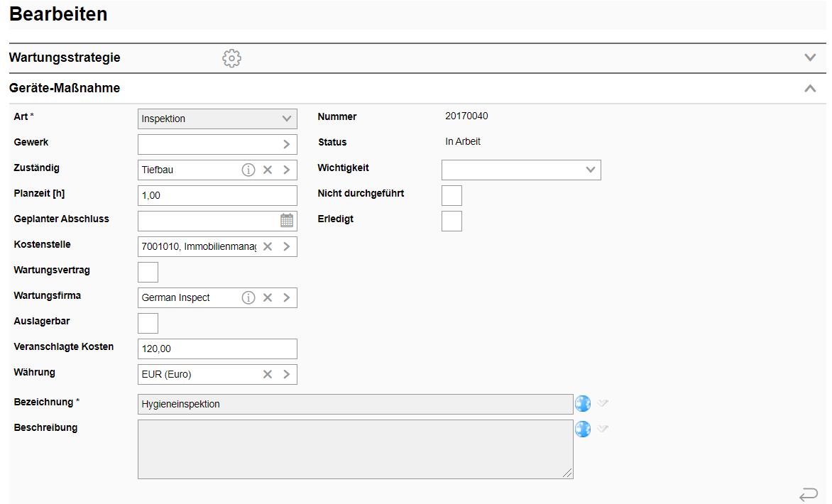Enable the Wartungsvertrag checkbox

148,272
